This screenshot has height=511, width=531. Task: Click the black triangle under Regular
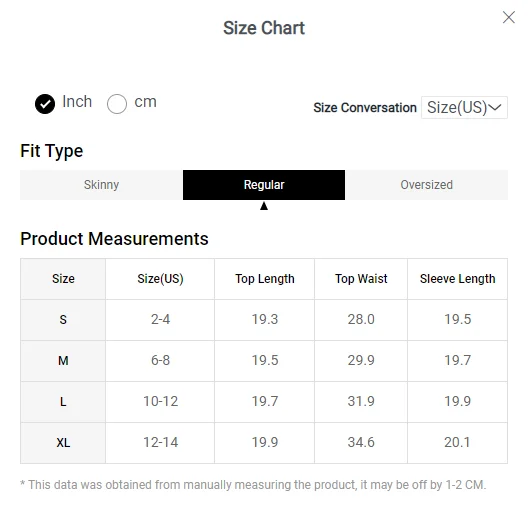coord(264,206)
